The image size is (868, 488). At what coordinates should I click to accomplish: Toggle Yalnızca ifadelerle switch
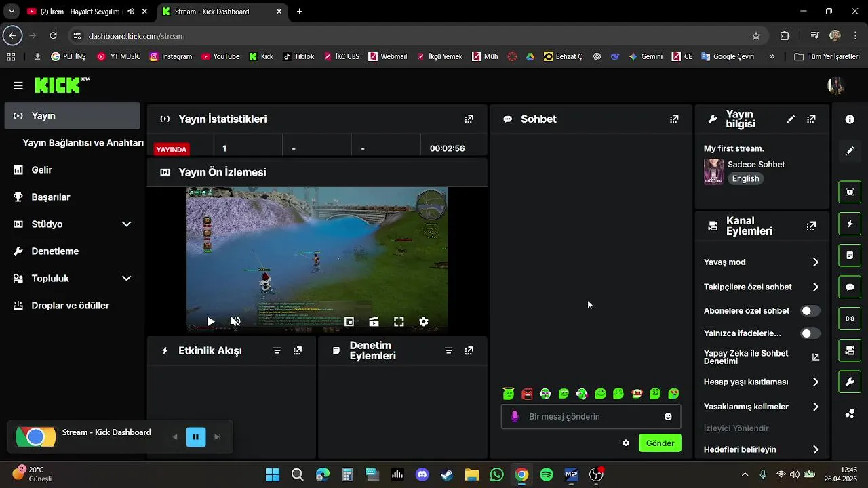(810, 333)
